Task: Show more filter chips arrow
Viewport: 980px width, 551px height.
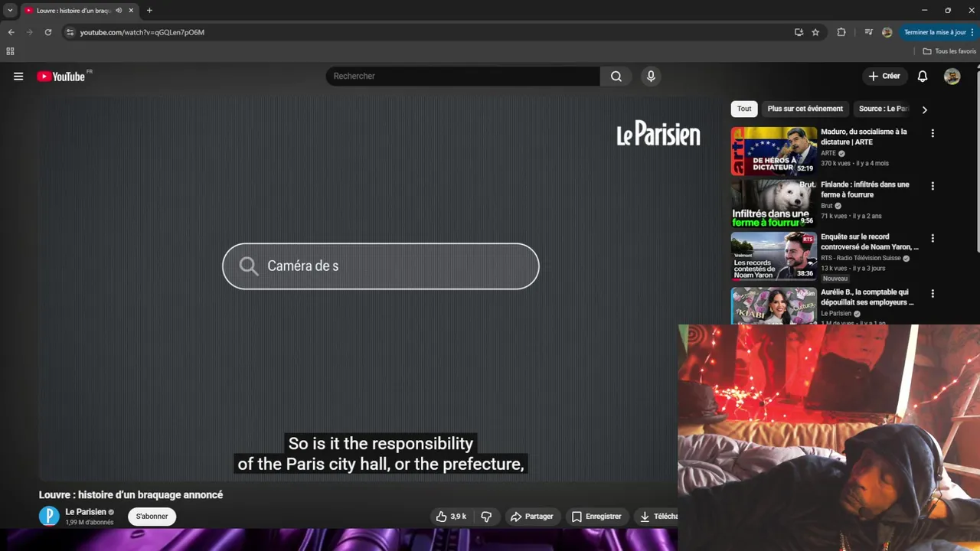Action: pos(924,109)
